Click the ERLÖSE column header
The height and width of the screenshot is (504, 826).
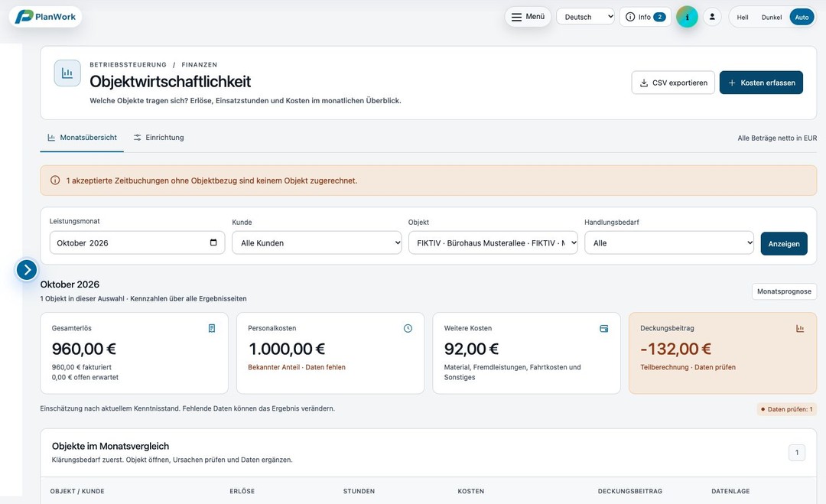tap(242, 491)
